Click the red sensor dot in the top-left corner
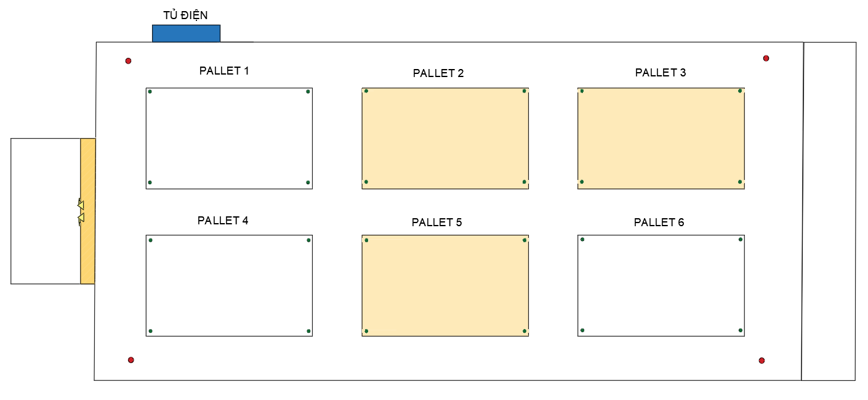 pyautogui.click(x=128, y=61)
